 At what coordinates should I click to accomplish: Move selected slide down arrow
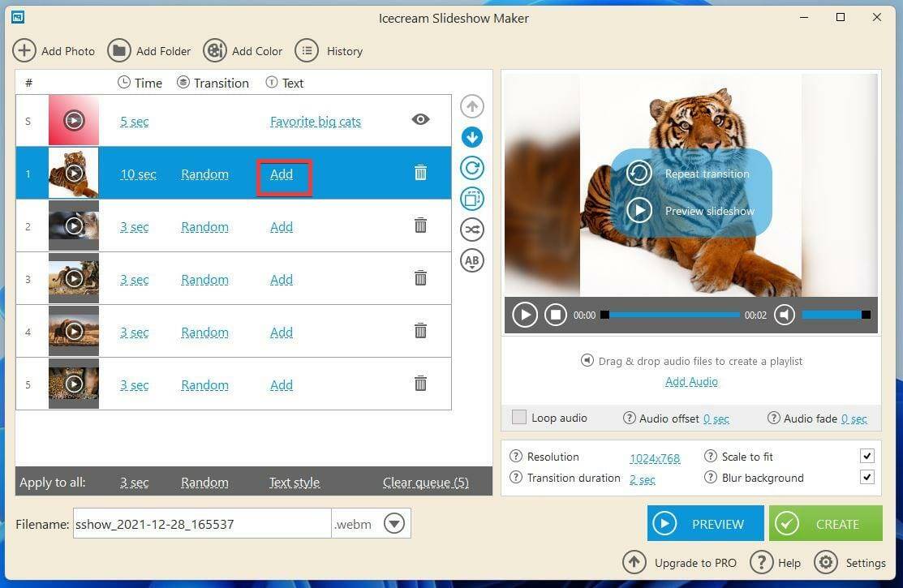point(472,137)
